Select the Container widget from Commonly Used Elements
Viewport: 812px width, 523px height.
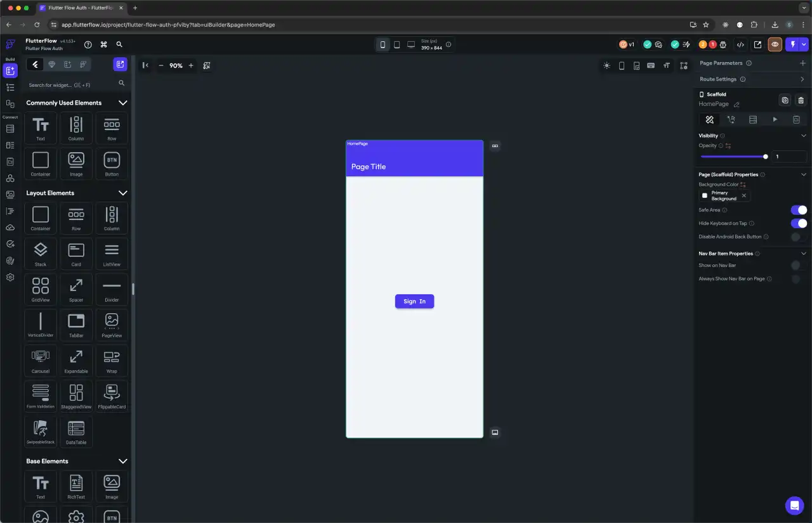[40, 163]
